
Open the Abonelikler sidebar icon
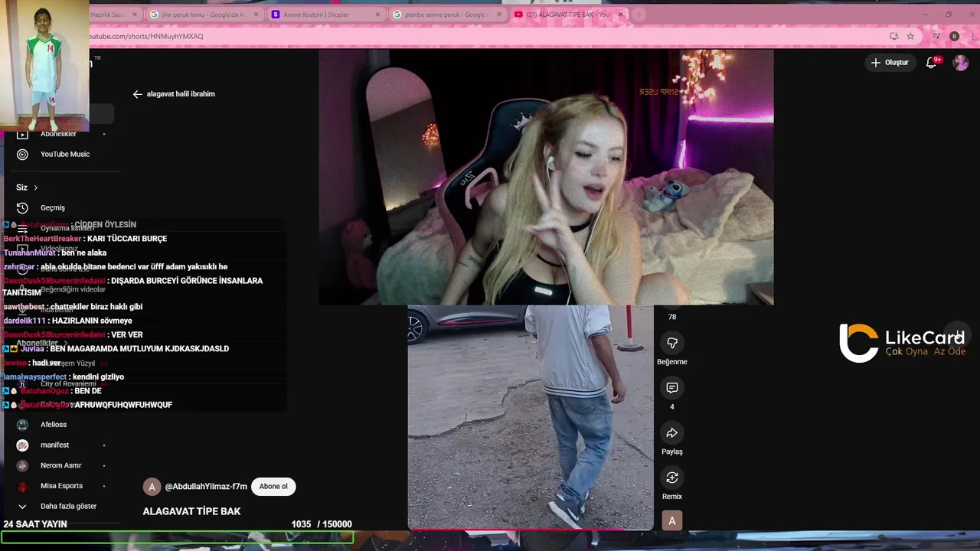[22, 134]
